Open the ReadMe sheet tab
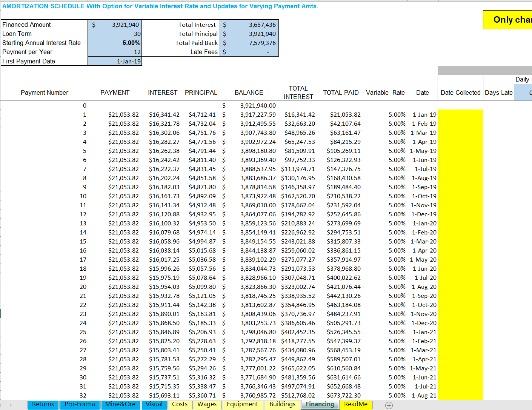The height and width of the screenshot is (410, 532). click(x=356, y=404)
